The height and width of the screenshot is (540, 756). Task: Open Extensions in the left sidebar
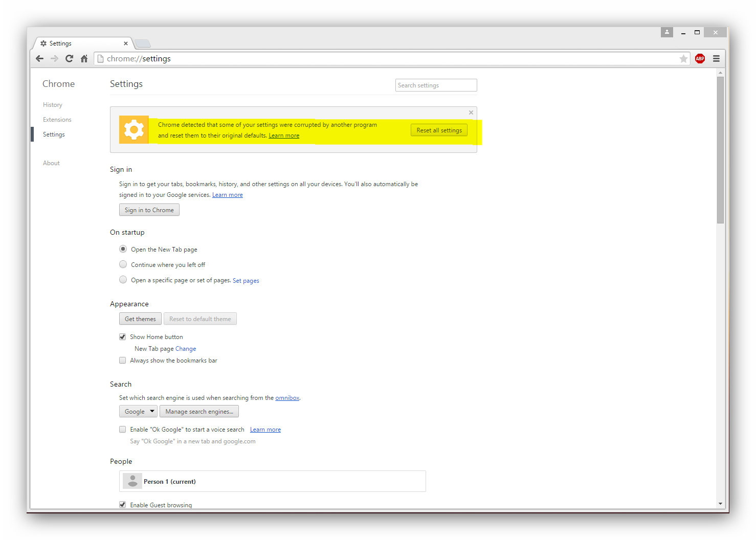(57, 120)
